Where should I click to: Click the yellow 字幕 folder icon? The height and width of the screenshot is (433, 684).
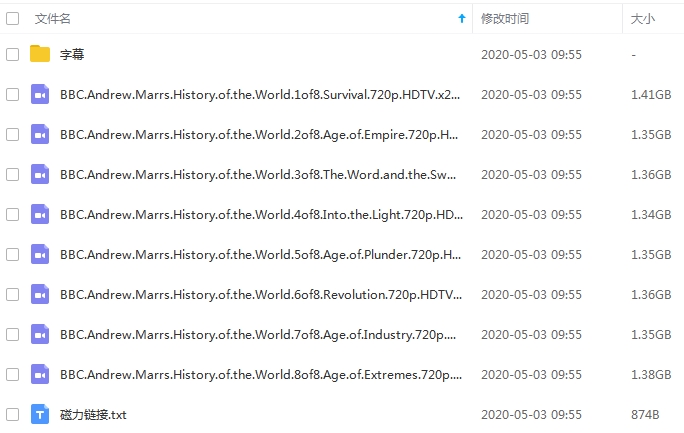[x=40, y=54]
